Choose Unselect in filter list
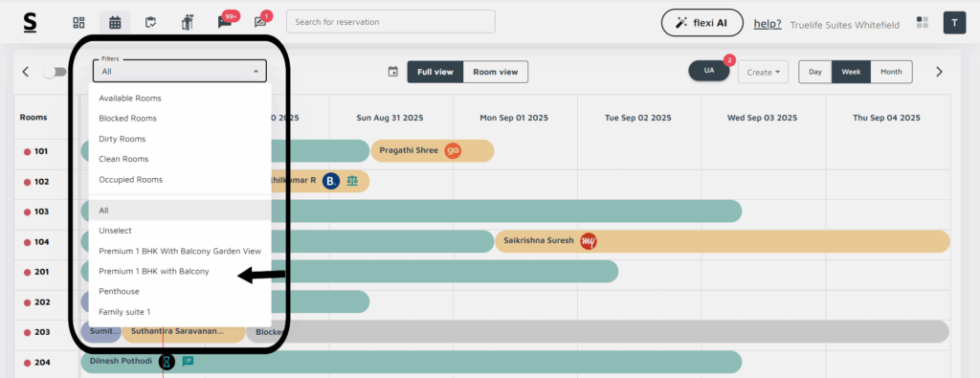980x378 pixels. 180,231
